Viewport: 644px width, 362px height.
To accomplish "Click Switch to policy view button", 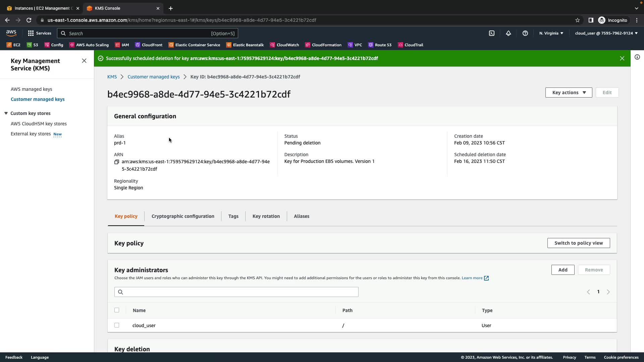I will pos(578,243).
